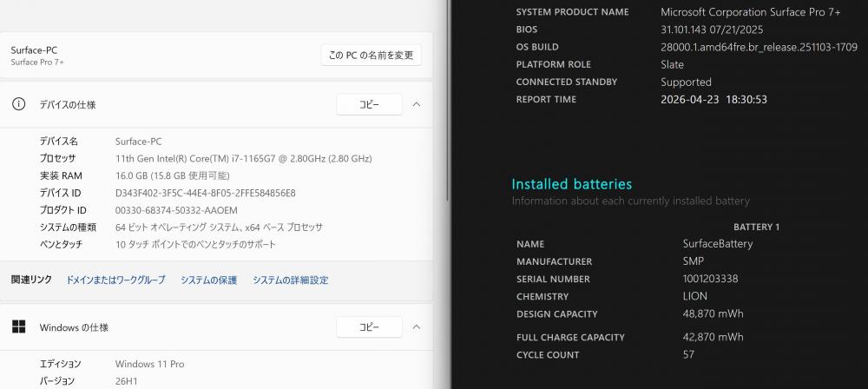Open the domain or workgroup link
The image size is (868, 389).
click(115, 280)
